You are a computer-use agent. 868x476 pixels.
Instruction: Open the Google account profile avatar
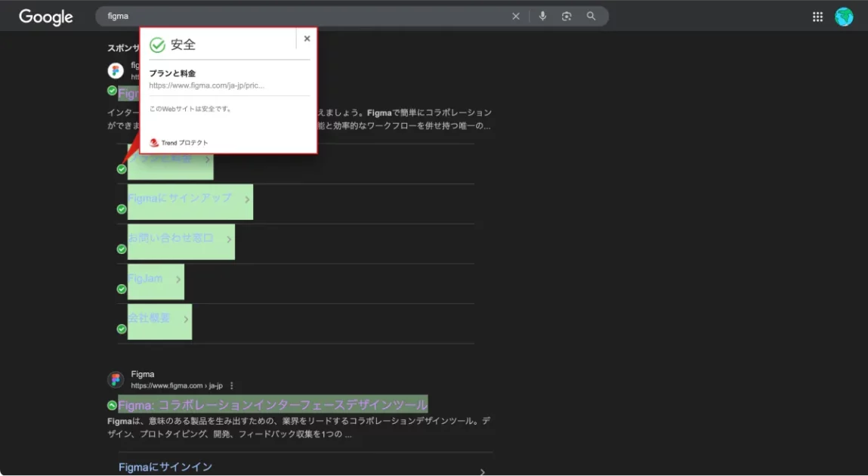[x=844, y=17]
